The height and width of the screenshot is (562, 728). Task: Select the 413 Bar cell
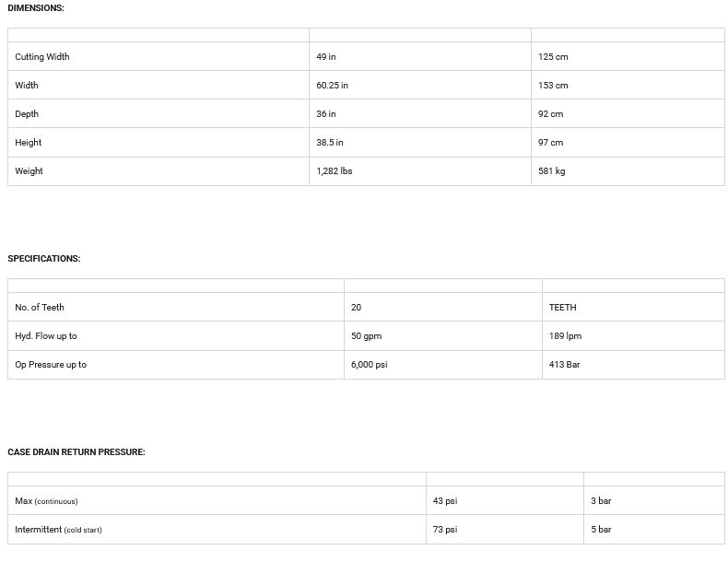coord(564,365)
